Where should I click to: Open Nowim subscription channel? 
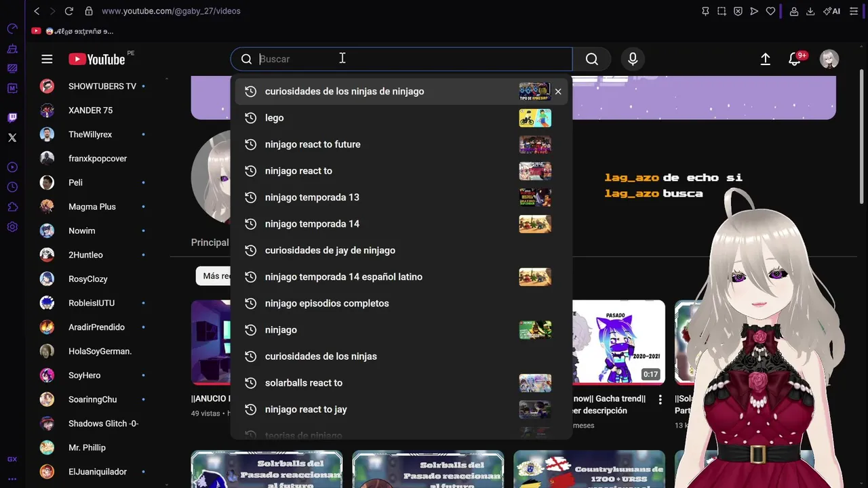[x=93, y=230]
